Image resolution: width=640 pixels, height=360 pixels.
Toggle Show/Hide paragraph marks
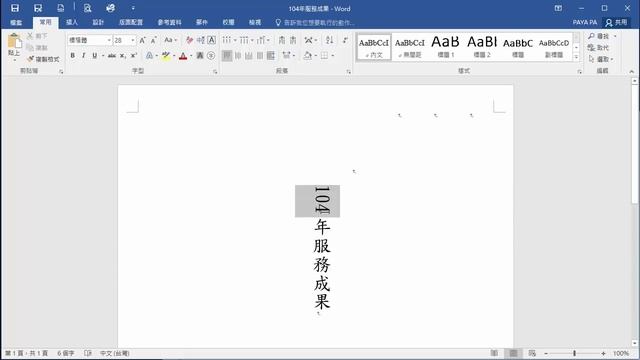point(345,40)
